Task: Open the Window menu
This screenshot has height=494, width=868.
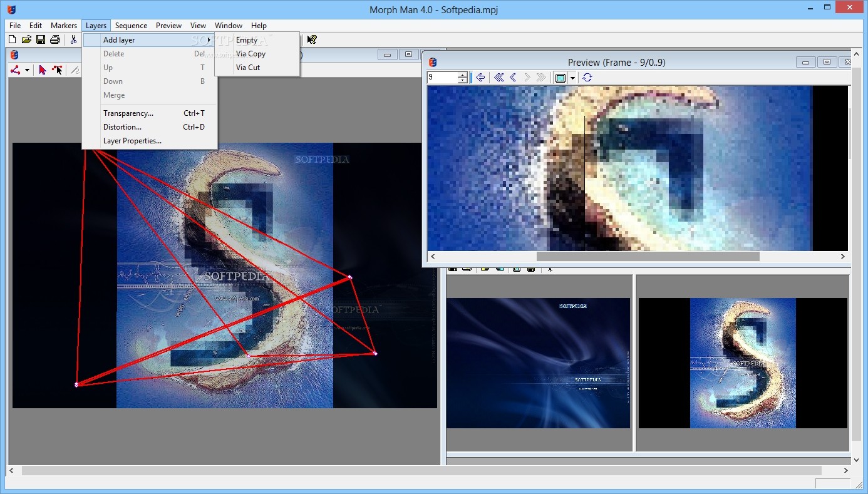Action: [x=229, y=26]
